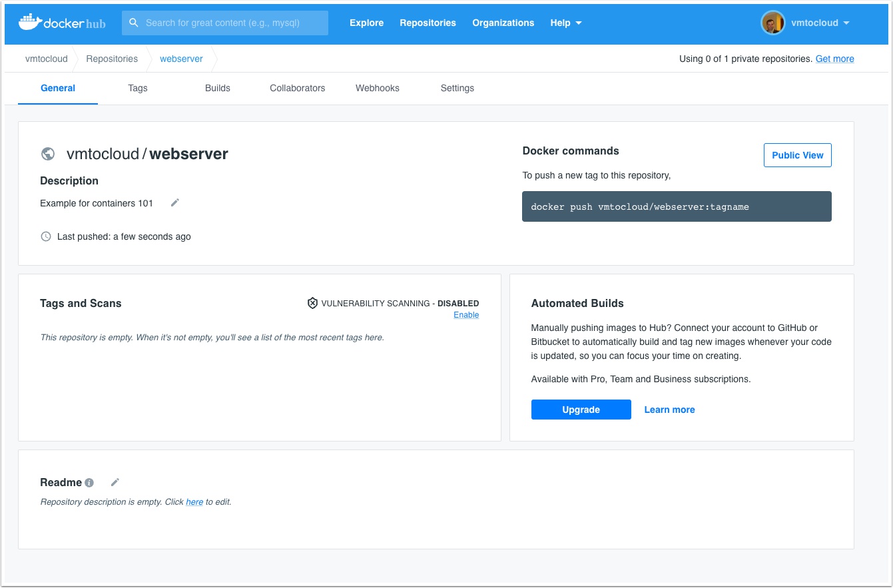Click the search magnifier icon
The height and width of the screenshot is (588, 893).
tap(134, 23)
